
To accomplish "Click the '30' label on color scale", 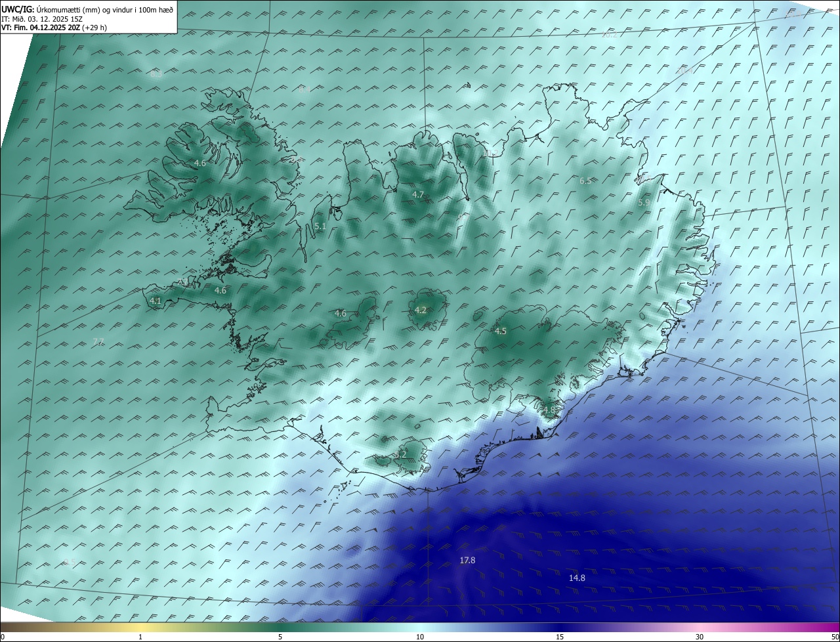I will click(700, 637).
